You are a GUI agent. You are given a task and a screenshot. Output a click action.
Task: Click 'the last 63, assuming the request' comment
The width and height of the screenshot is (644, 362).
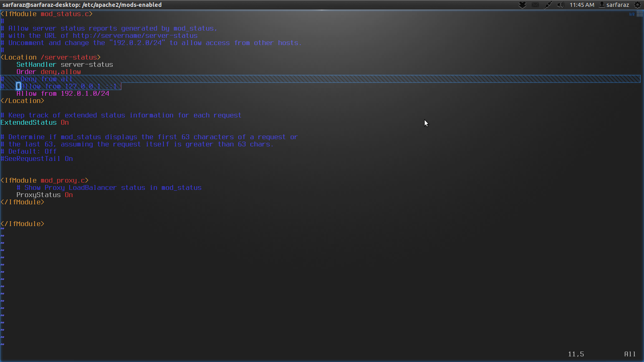pyautogui.click(x=137, y=144)
